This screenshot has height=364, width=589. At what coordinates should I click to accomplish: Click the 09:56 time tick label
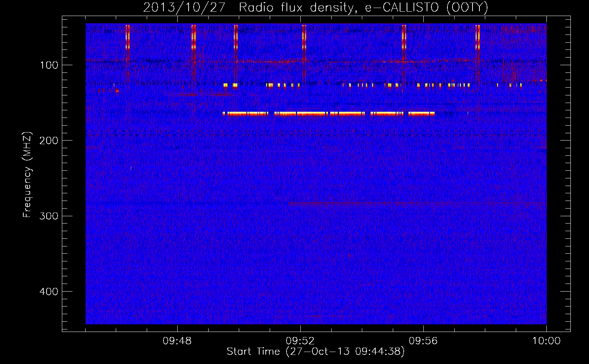(x=423, y=341)
